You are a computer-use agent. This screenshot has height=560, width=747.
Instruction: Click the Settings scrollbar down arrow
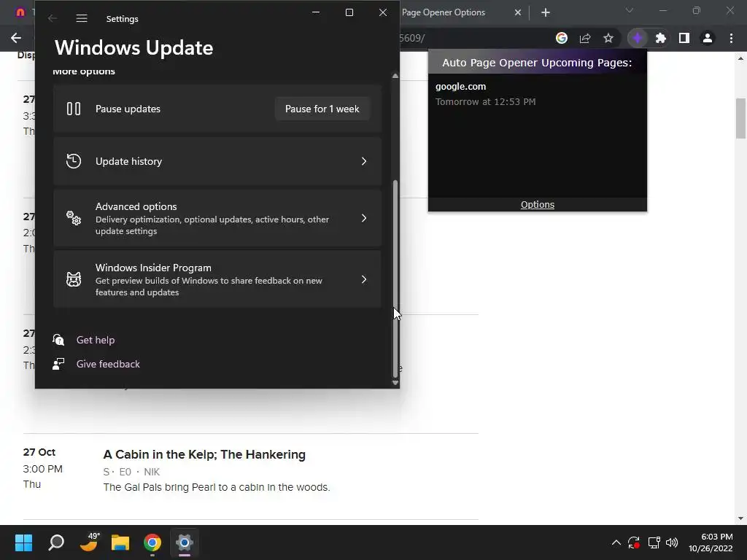click(395, 382)
